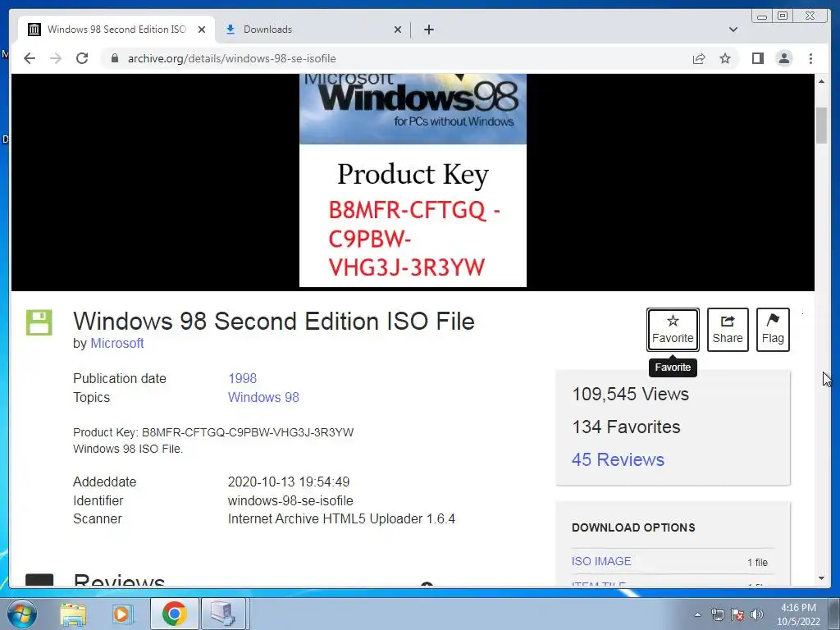This screenshot has width=840, height=630.
Task: Click the Flag button
Action: coord(773,330)
